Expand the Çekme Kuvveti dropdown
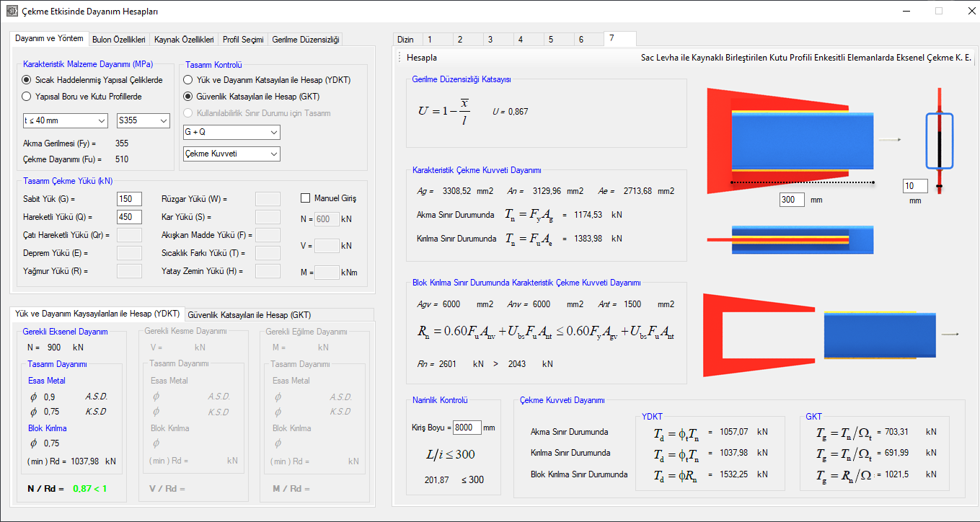 tap(231, 154)
